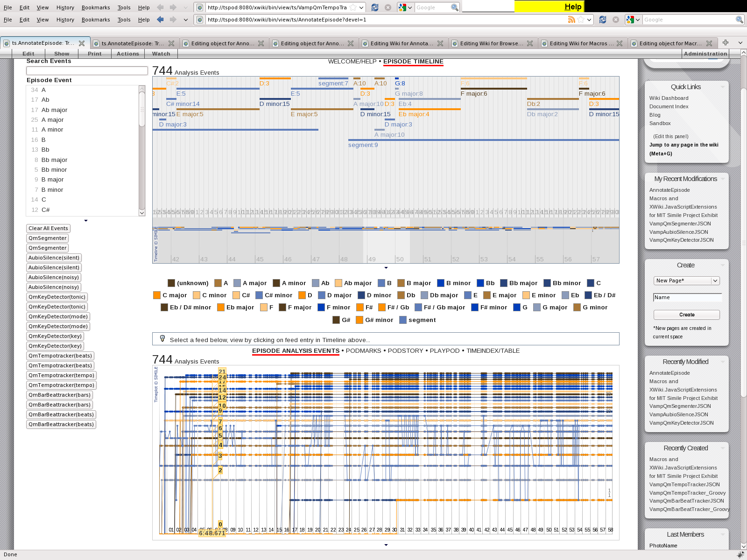
Task: Click in the Search Events text field
Action: click(87, 70)
